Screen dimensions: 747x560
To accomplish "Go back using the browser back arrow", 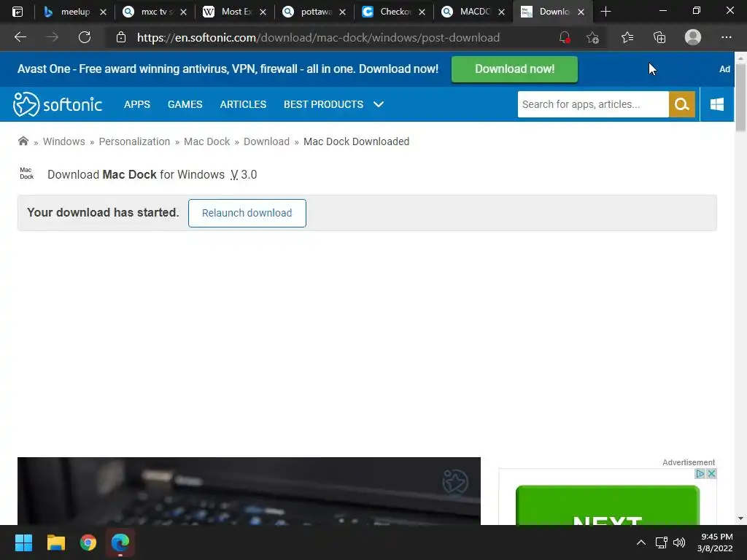I will click(x=20, y=37).
